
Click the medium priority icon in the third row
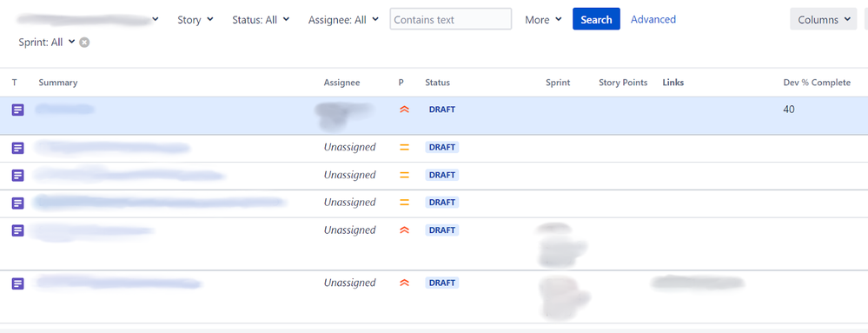(x=404, y=175)
